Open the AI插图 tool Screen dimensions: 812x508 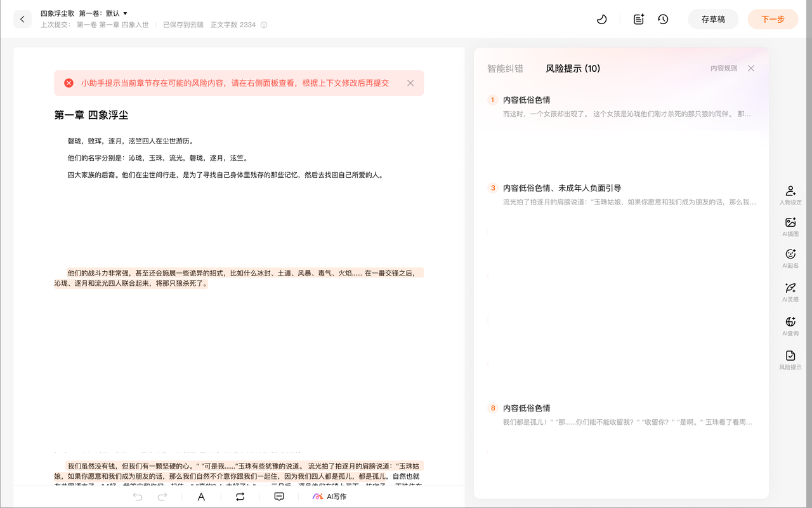point(790,227)
